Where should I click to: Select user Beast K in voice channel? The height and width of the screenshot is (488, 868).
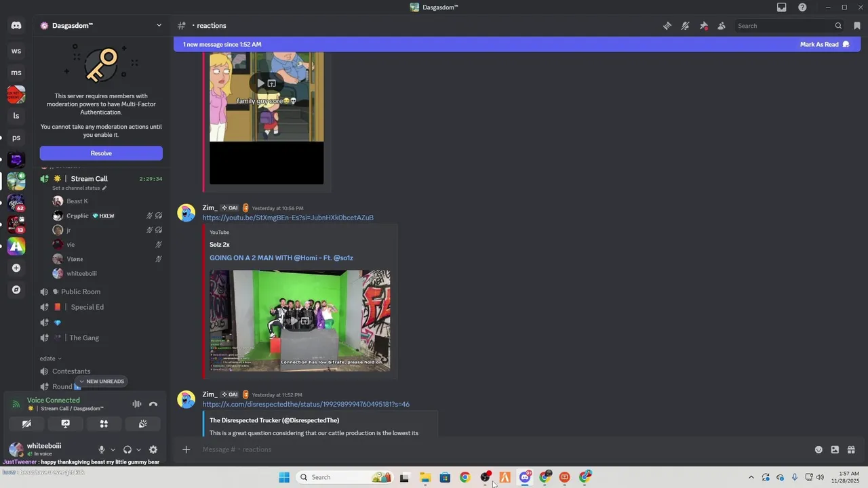click(x=77, y=201)
